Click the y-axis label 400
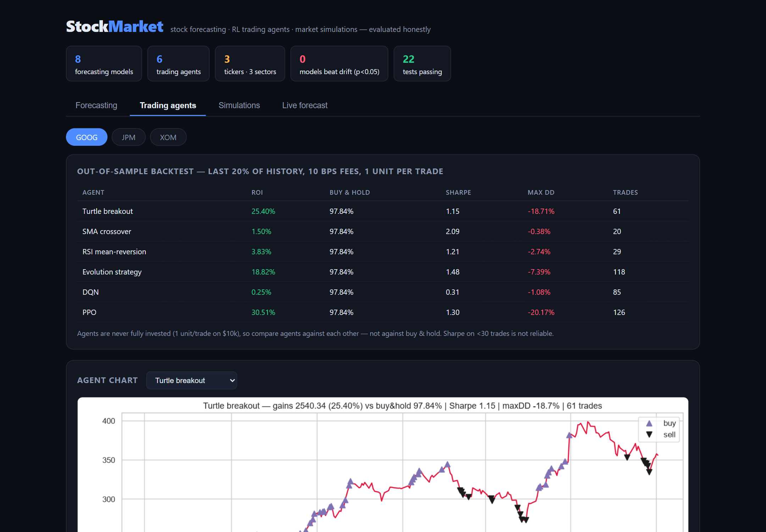The height and width of the screenshot is (532, 766). tap(109, 421)
